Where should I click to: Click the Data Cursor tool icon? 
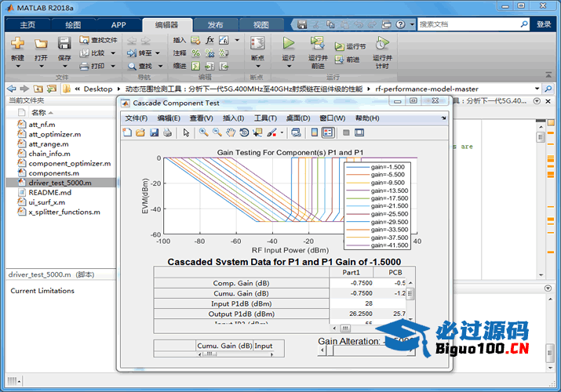tap(257, 132)
